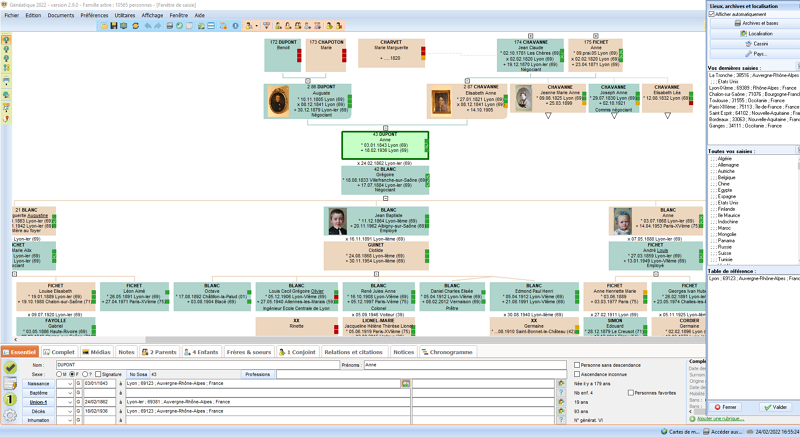Image resolution: width=800 pixels, height=437 pixels.
Task: Switch to the Complet tab
Action: coord(59,352)
